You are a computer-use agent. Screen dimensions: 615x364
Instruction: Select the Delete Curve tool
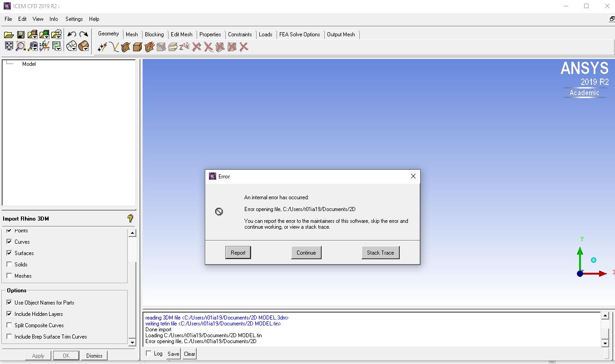click(208, 47)
